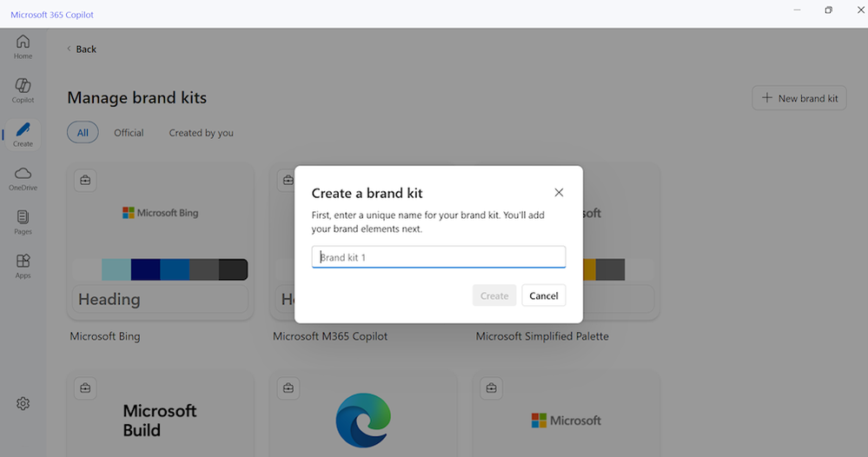The image size is (868, 457).
Task: Open Home in the sidebar
Action: click(23, 47)
